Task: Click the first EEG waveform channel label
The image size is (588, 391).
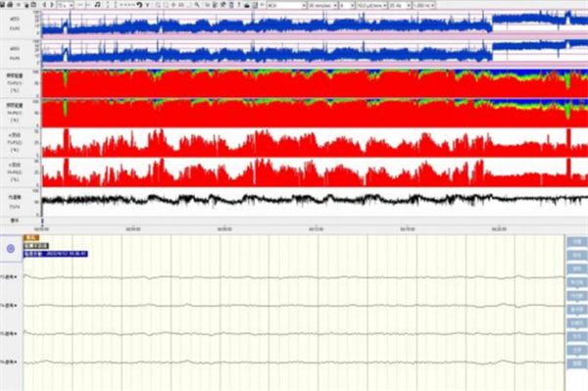Action: (x=8, y=277)
